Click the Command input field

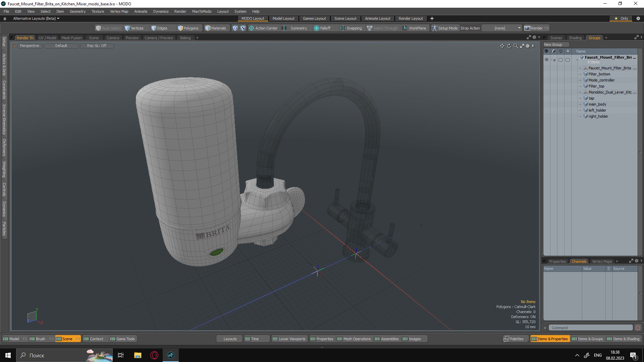click(591, 328)
